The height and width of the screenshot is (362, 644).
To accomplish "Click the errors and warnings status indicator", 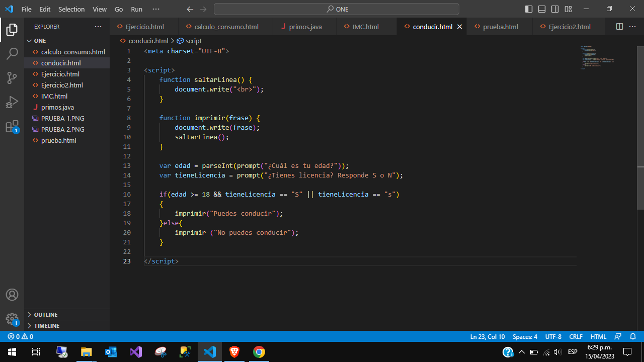I will coord(21,336).
